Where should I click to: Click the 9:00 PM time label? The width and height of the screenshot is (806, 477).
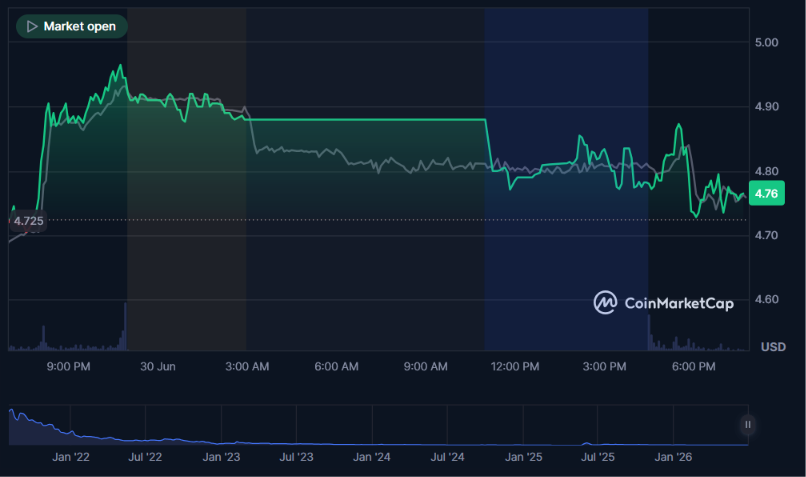coord(68,366)
